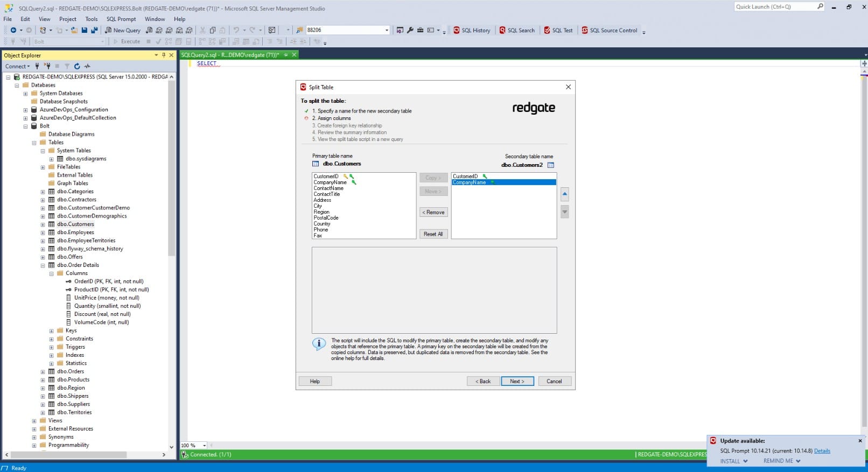Move column down with grey down arrow

coord(564,212)
